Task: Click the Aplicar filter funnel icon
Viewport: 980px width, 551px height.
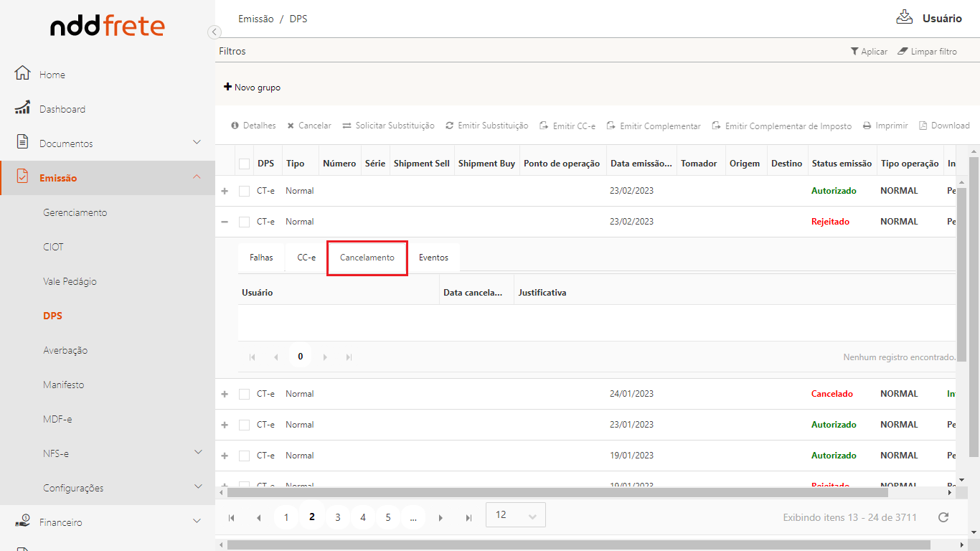Action: click(x=854, y=52)
